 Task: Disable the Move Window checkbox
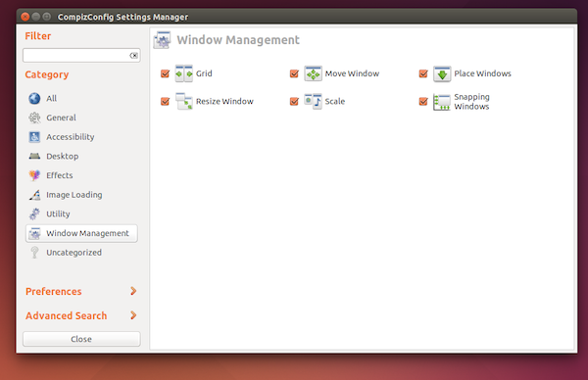pos(294,73)
